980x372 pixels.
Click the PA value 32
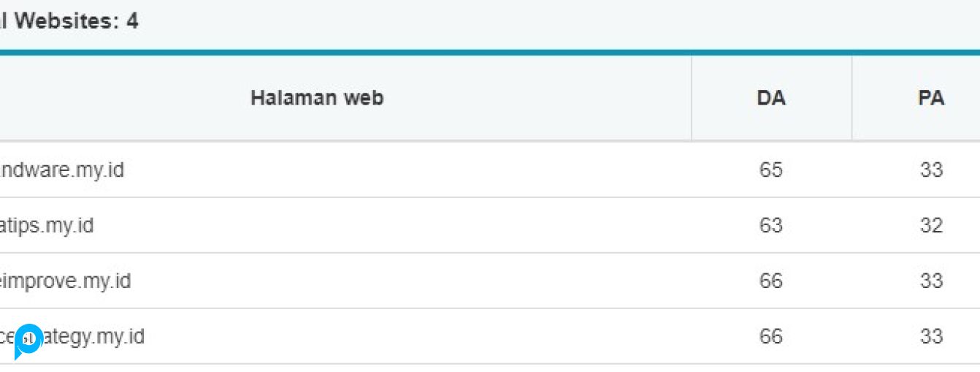931,225
